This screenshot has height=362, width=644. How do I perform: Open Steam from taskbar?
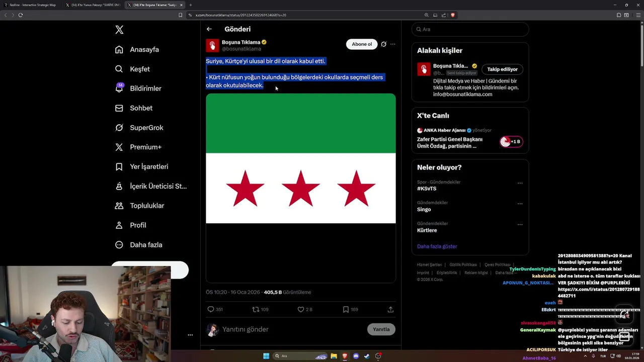pos(367,356)
